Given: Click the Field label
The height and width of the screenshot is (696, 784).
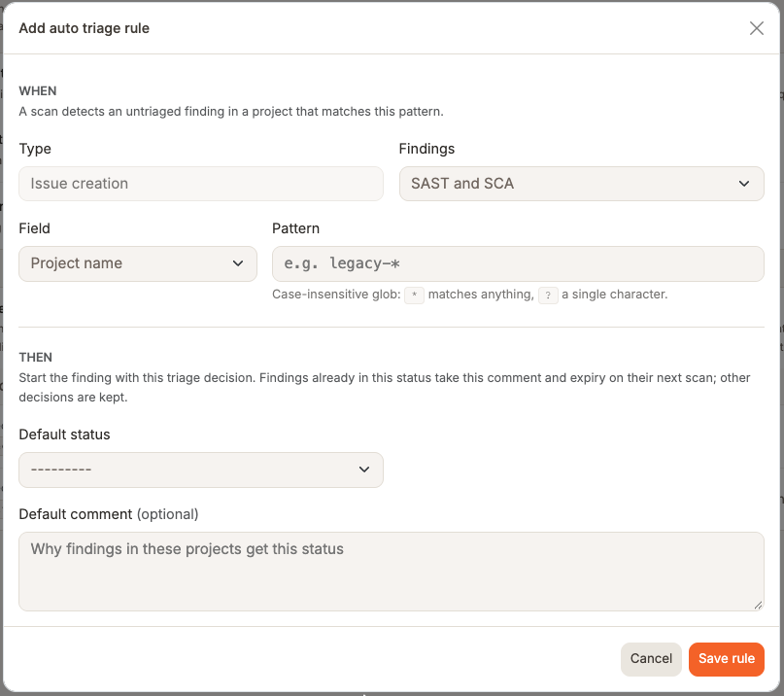Looking at the screenshot, I should 35,228.
